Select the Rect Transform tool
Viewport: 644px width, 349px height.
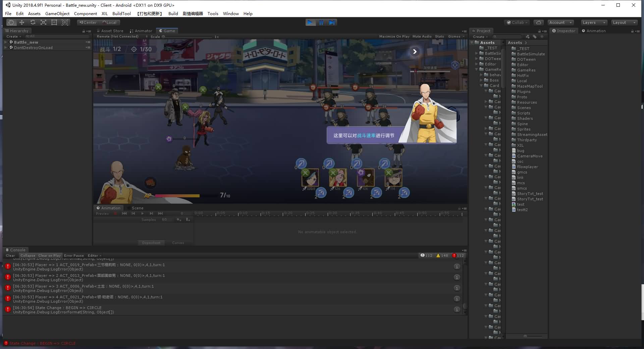point(54,22)
